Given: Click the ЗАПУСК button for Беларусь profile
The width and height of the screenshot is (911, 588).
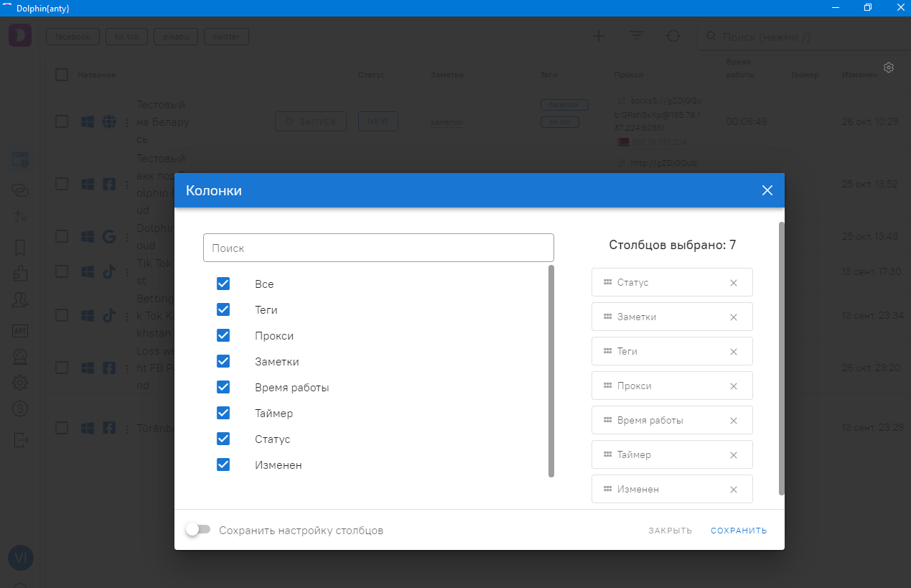Looking at the screenshot, I should click(x=310, y=121).
